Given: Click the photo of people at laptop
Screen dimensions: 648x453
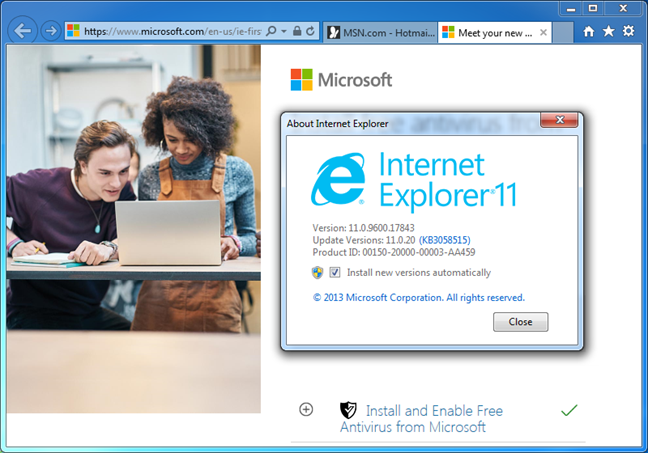Looking at the screenshot, I should [x=133, y=229].
